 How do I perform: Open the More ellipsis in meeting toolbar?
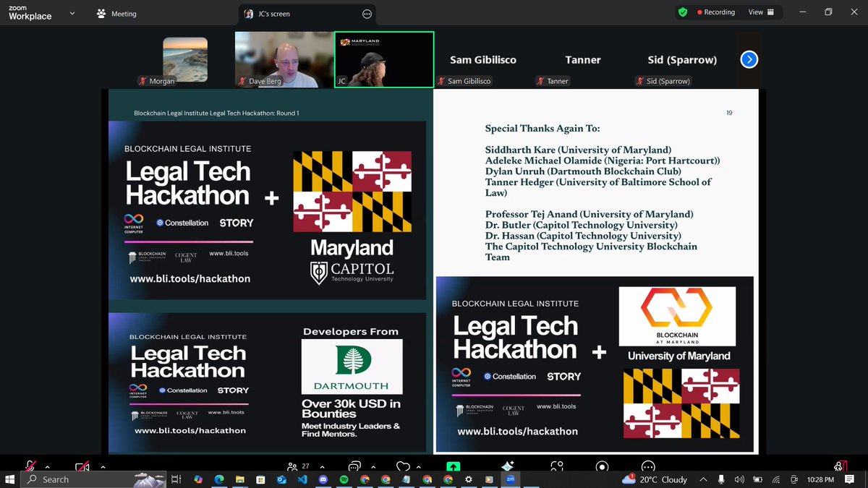point(648,466)
